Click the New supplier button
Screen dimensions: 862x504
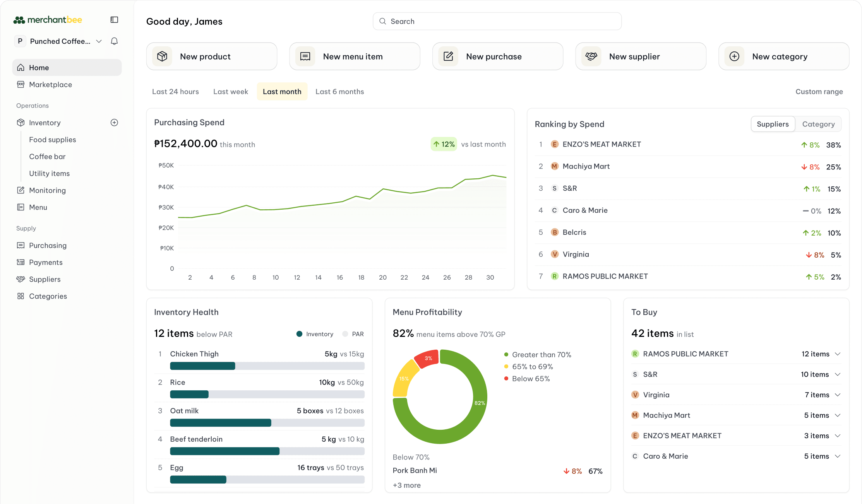(x=641, y=56)
